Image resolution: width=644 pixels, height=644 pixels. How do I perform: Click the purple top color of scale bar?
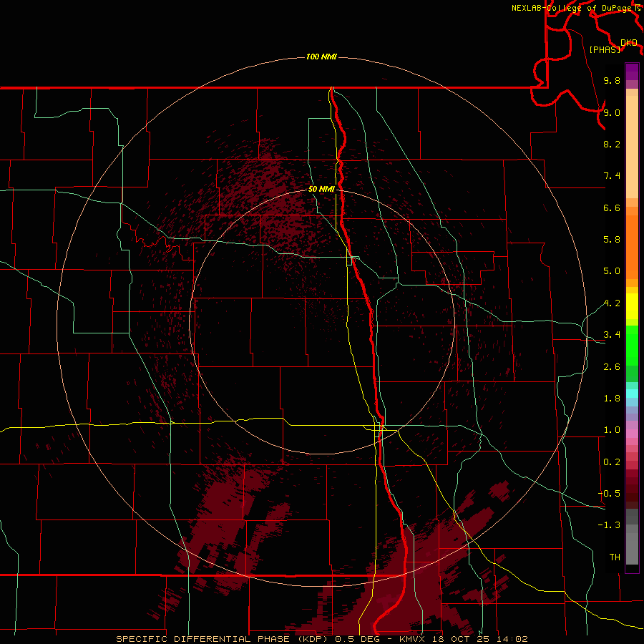pos(632,72)
